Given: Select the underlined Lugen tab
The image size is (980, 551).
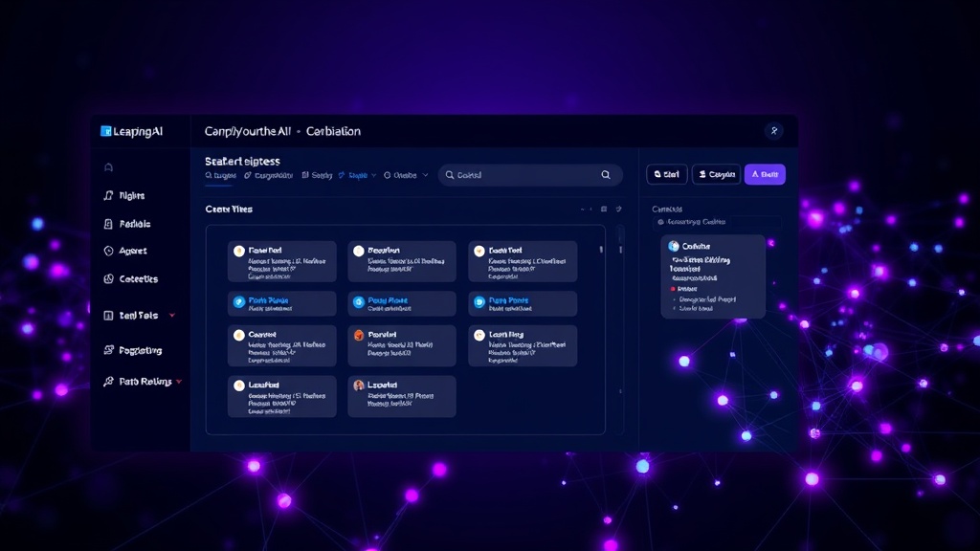Looking at the screenshot, I should point(221,176).
